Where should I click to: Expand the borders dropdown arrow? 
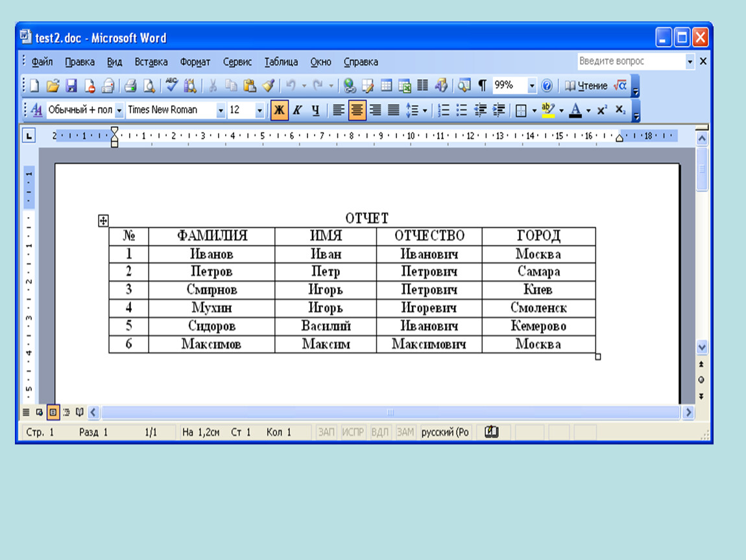(534, 110)
